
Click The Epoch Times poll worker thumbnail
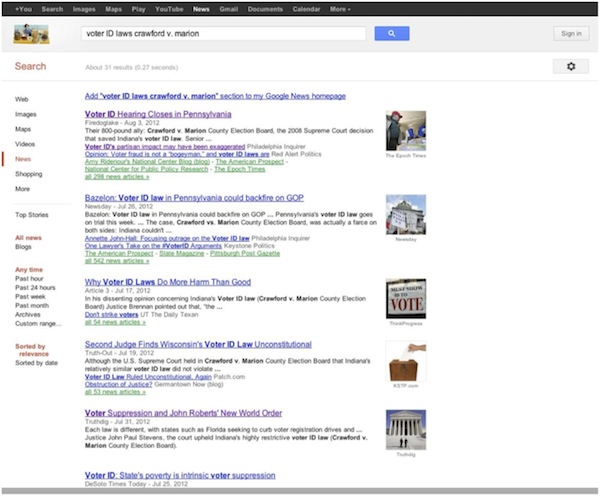pos(406,131)
